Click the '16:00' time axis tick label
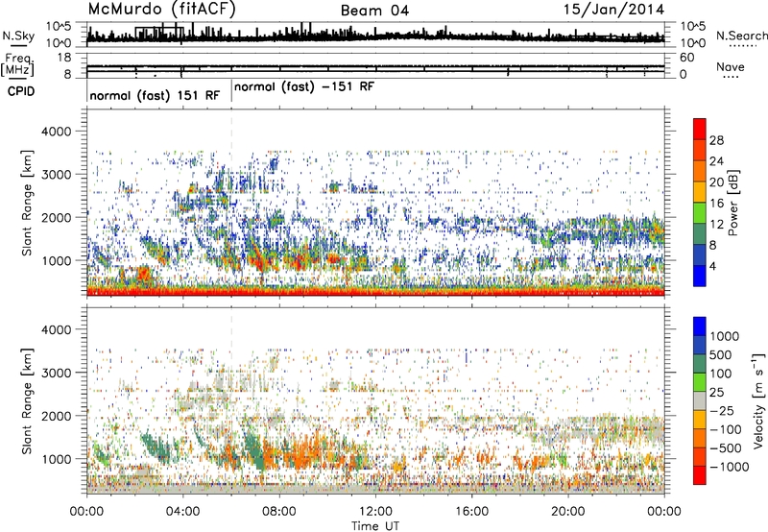The width and height of the screenshot is (768, 532). click(x=471, y=512)
